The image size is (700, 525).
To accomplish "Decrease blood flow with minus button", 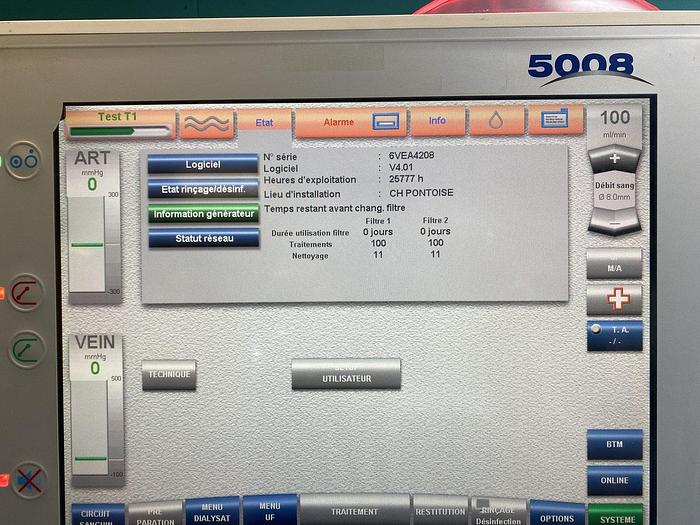I will coord(615,222).
